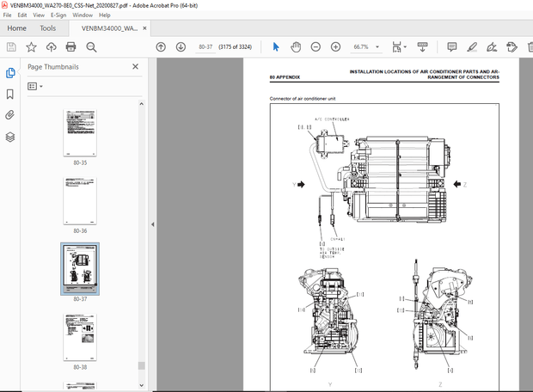Click the 66.7% zoom level field
Image resolution: width=533 pixels, height=392 pixels.
361,47
